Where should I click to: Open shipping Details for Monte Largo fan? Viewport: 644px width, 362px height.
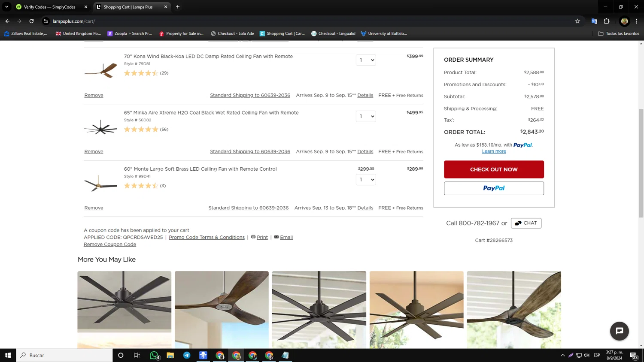point(365,208)
